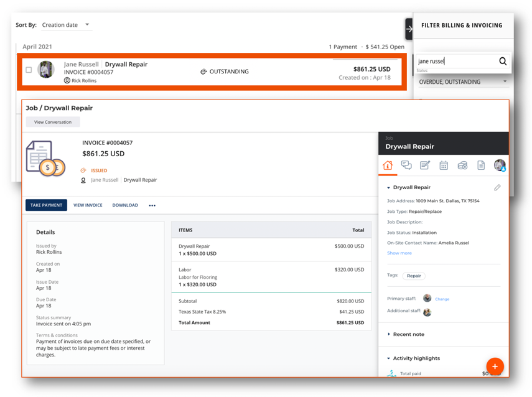Click Show more in job details

pyautogui.click(x=399, y=253)
